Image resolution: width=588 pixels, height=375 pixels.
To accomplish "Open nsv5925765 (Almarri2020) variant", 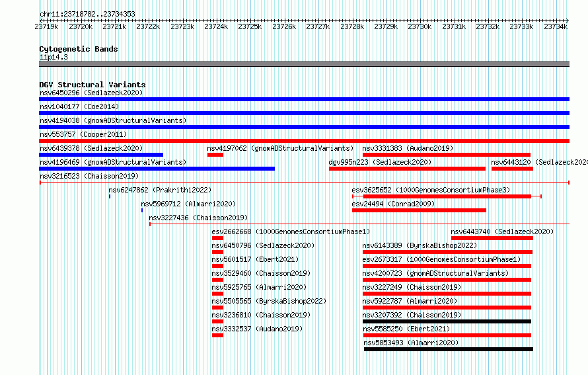I will point(259,287).
